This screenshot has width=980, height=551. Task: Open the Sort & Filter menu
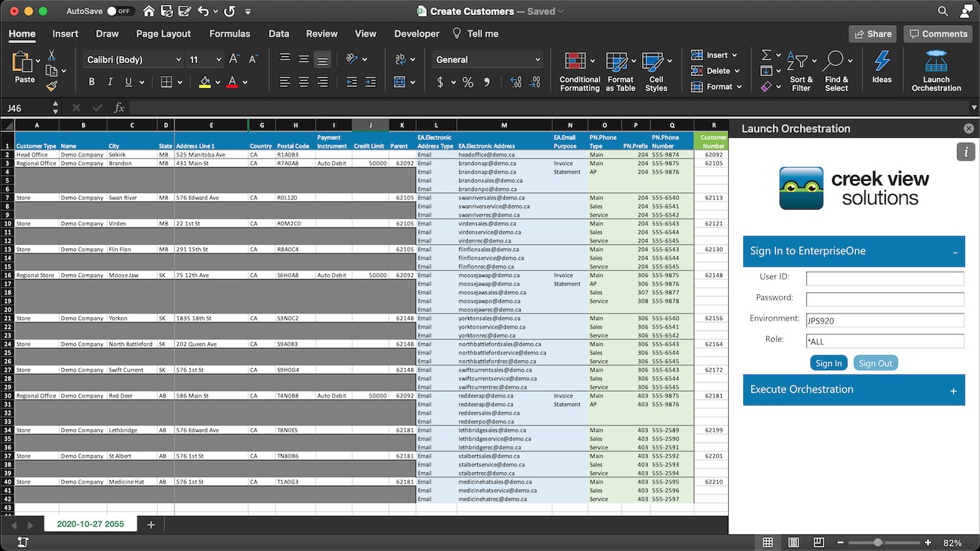(801, 72)
